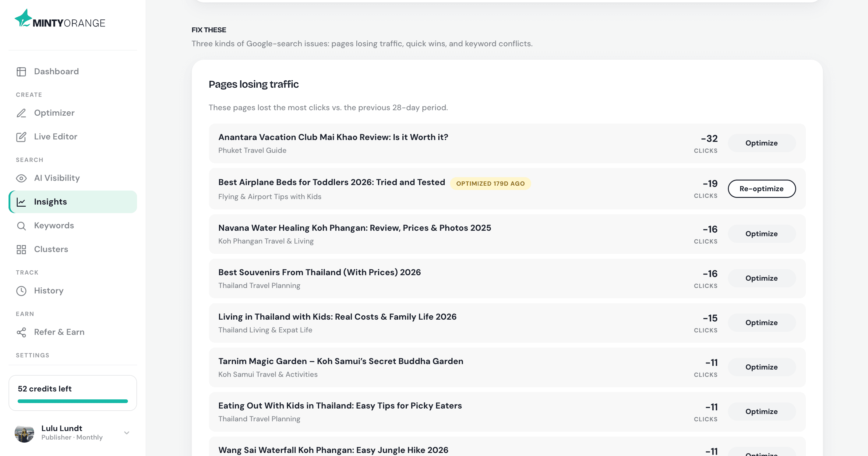This screenshot has height=456, width=868.
Task: Optimize the Best Souvenirs From Thailand page
Action: [x=761, y=278]
